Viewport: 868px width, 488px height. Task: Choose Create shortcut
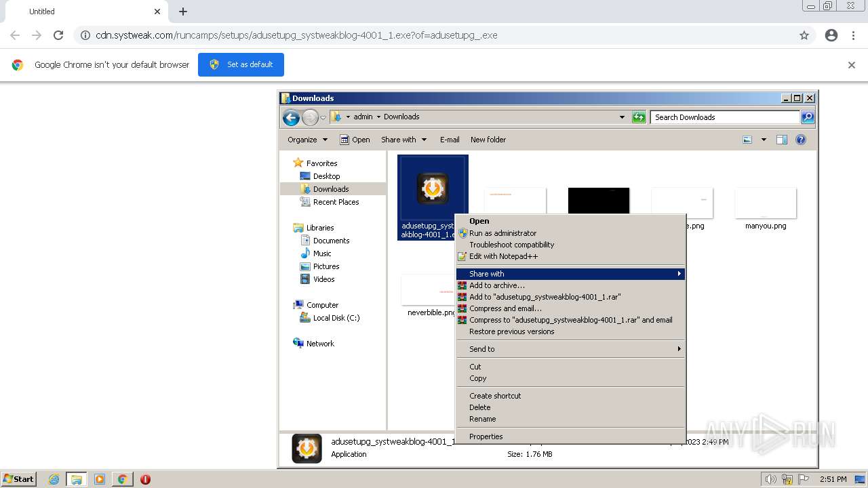(x=570, y=396)
